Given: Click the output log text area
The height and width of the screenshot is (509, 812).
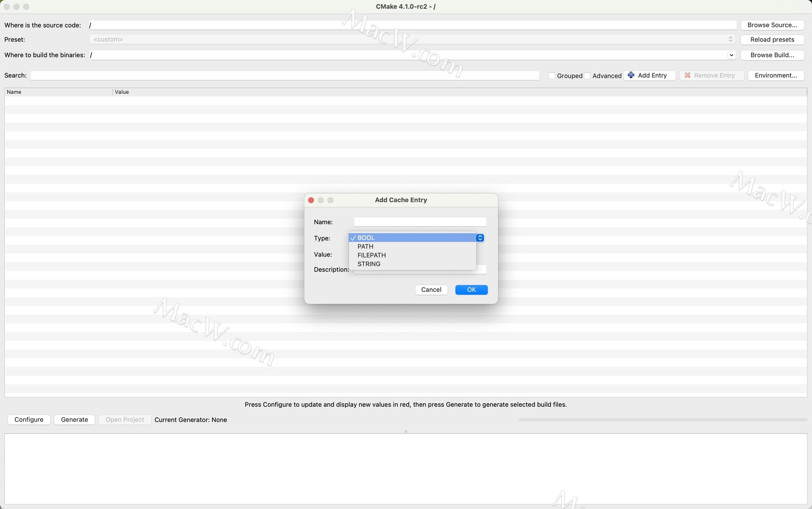Looking at the screenshot, I should coord(406,468).
